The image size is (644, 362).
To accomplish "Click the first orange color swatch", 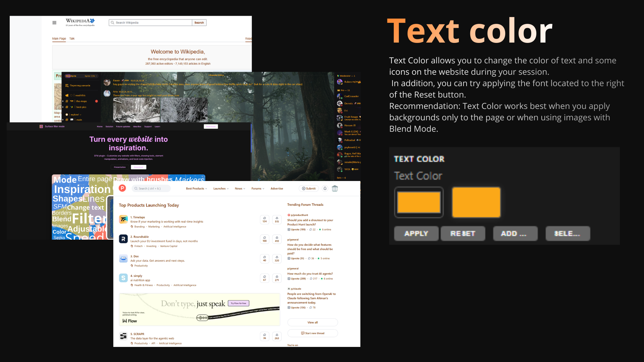I will [419, 202].
